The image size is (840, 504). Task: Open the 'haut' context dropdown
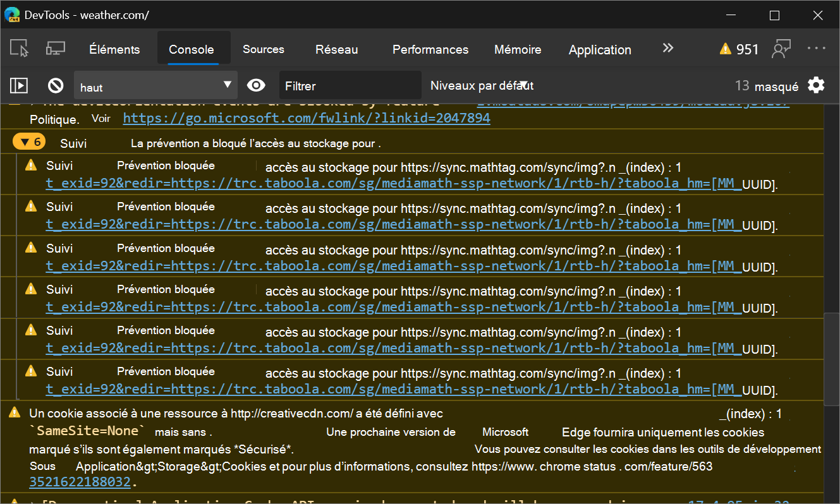coord(155,85)
